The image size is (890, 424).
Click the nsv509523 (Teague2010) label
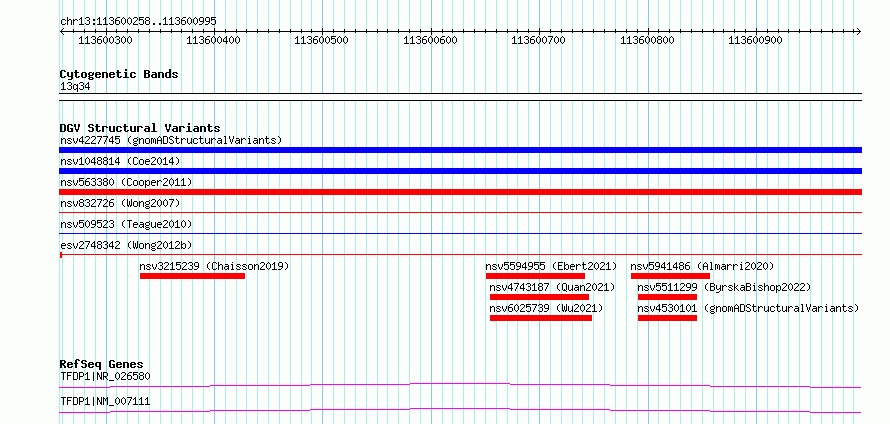pyautogui.click(x=126, y=224)
